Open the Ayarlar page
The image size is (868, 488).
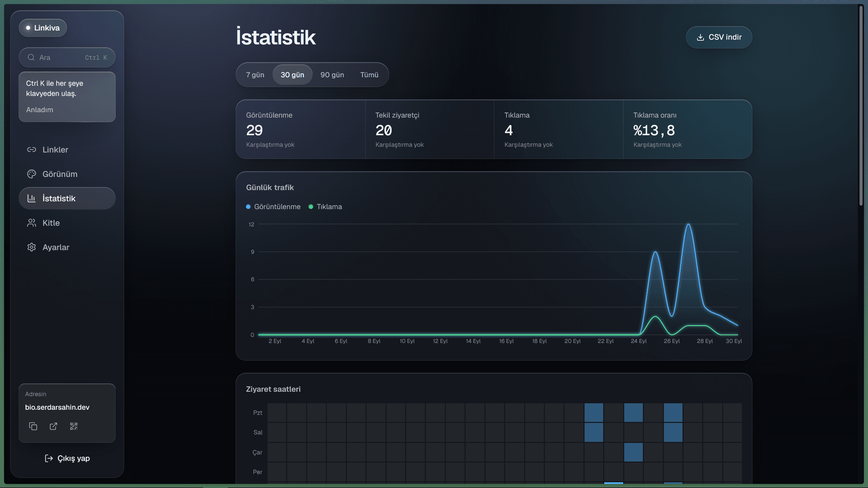67,247
